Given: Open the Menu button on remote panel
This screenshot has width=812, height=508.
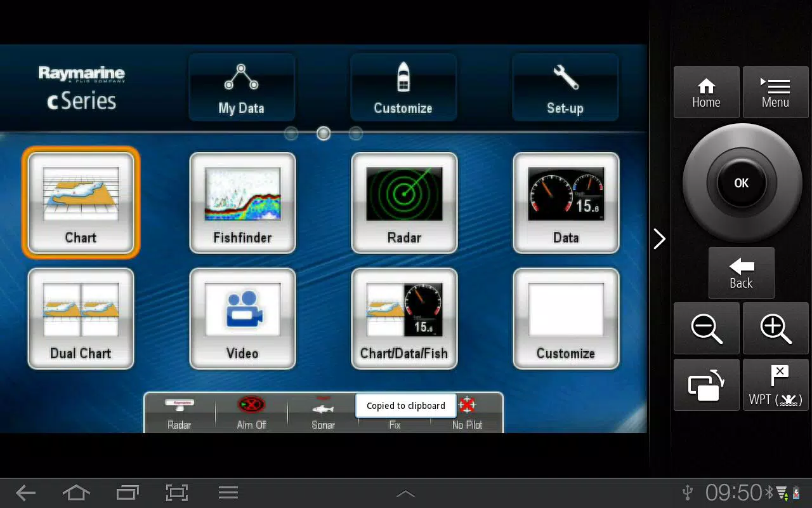Looking at the screenshot, I should (775, 92).
